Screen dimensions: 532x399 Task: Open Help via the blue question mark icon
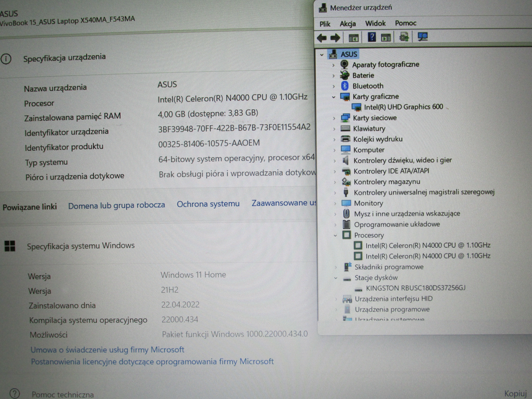point(372,37)
